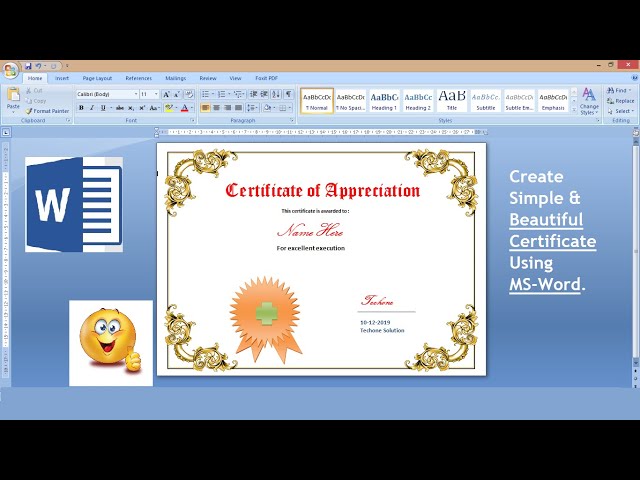The image size is (640, 480).
Task: Redo action in Quick Access Toolbar
Action: click(x=53, y=66)
